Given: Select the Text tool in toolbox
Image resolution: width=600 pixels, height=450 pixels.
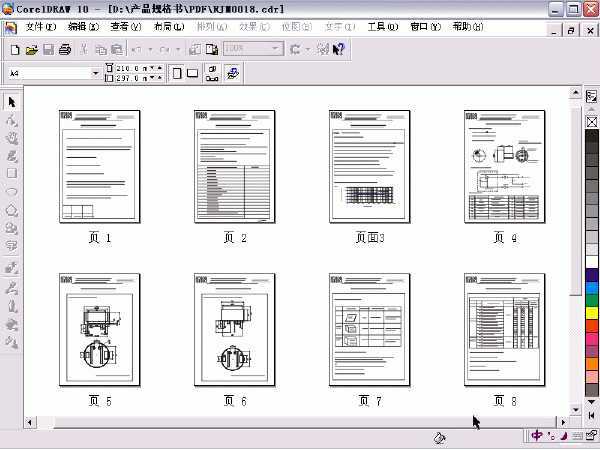Looking at the screenshot, I should pos(11,245).
